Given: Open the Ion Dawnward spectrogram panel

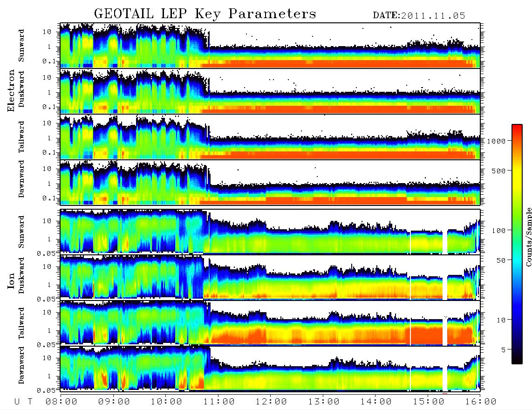Looking at the screenshot, I should [270, 368].
